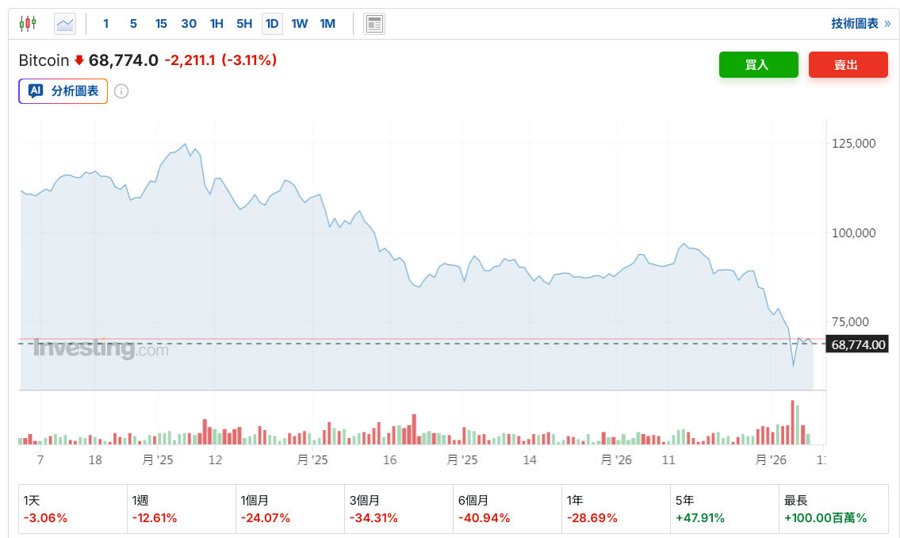
Task: Select the area chart type icon
Action: (x=65, y=23)
